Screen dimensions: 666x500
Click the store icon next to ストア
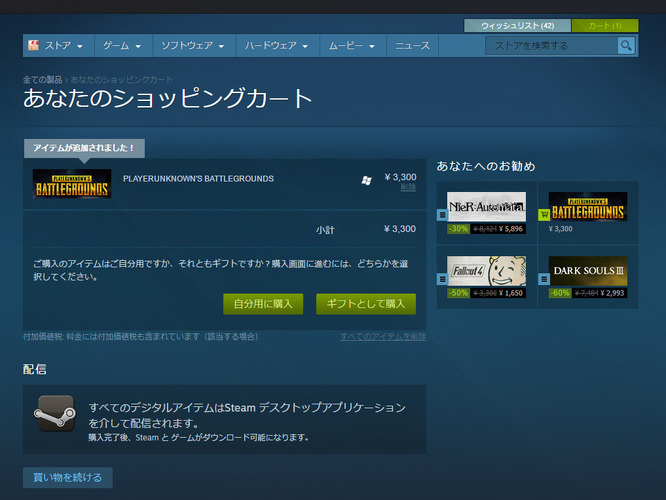click(x=33, y=45)
